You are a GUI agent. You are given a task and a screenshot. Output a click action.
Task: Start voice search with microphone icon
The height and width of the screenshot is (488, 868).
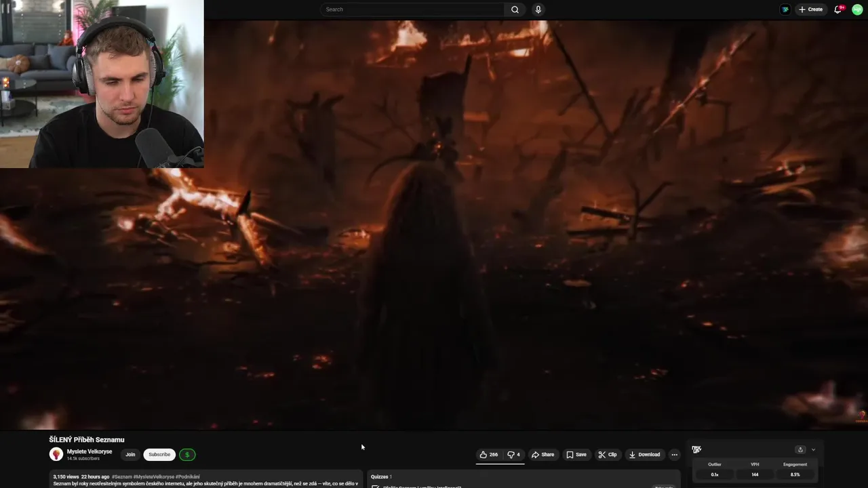[538, 9]
